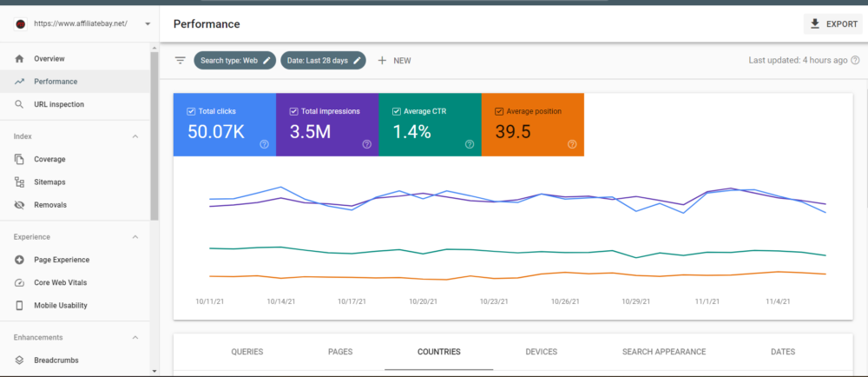Click help icon on Average position card
Screen dimensions: 868x377
(572, 144)
